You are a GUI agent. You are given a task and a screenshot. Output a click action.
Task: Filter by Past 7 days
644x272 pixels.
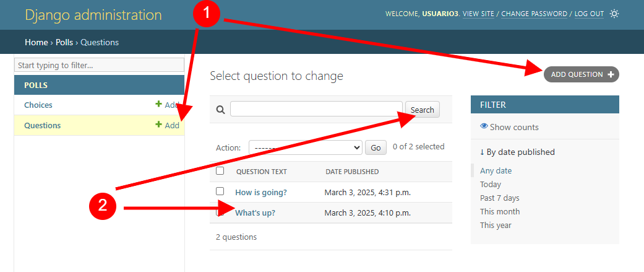coord(499,198)
